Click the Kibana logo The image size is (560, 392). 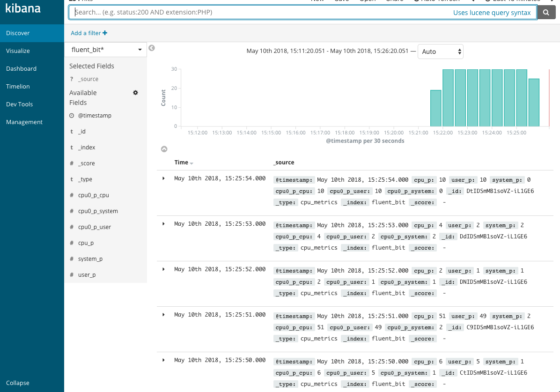[x=23, y=8]
